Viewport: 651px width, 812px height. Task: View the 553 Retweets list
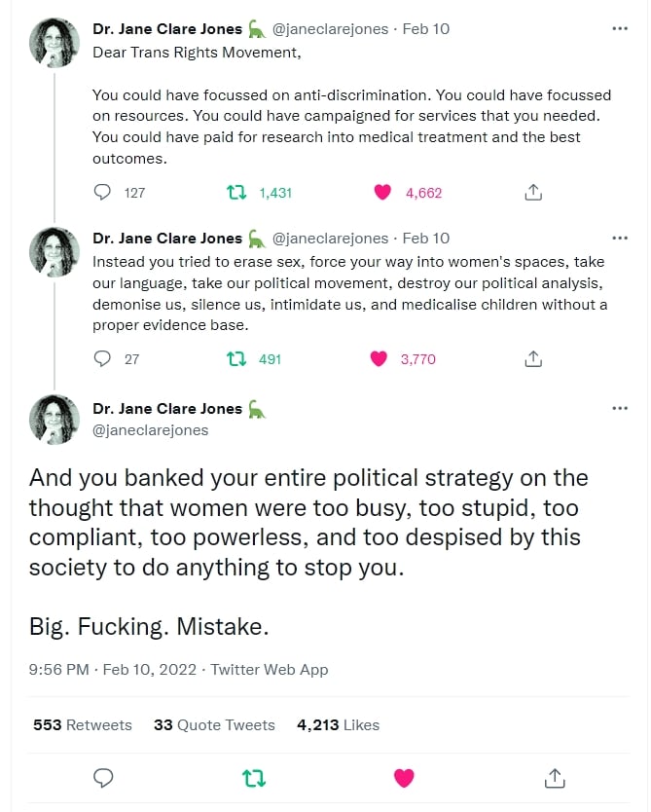81,724
